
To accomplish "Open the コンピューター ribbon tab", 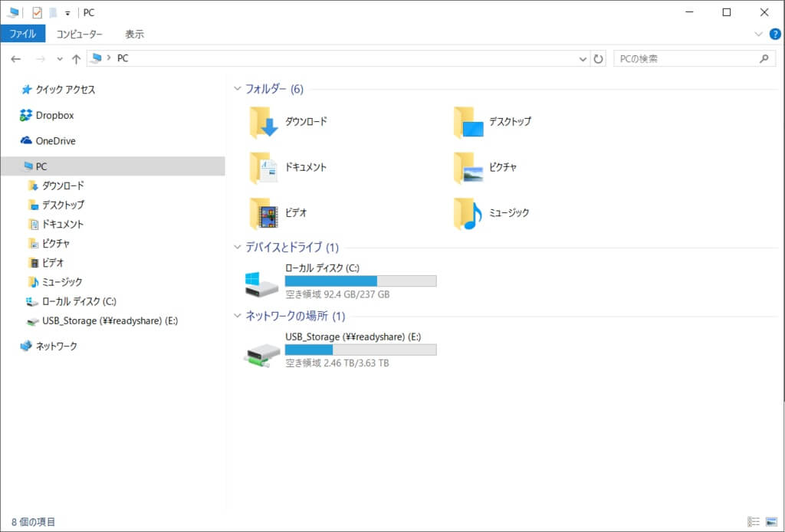I will click(79, 34).
